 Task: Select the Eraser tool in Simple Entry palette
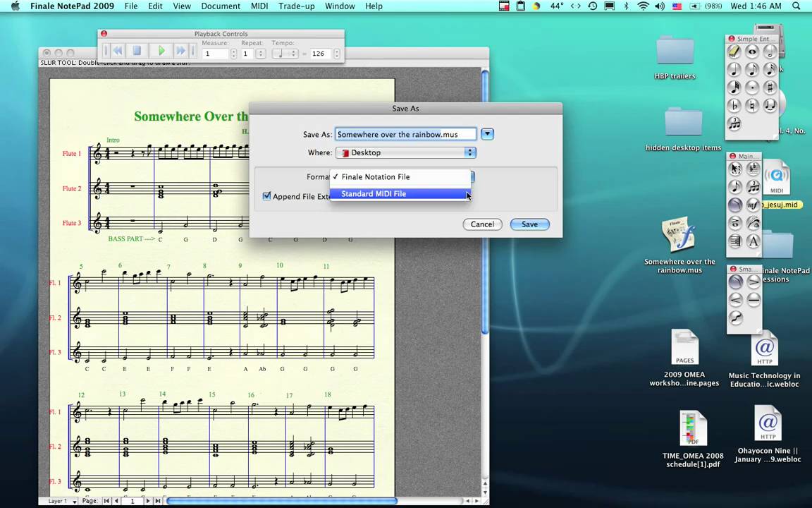tap(734, 52)
